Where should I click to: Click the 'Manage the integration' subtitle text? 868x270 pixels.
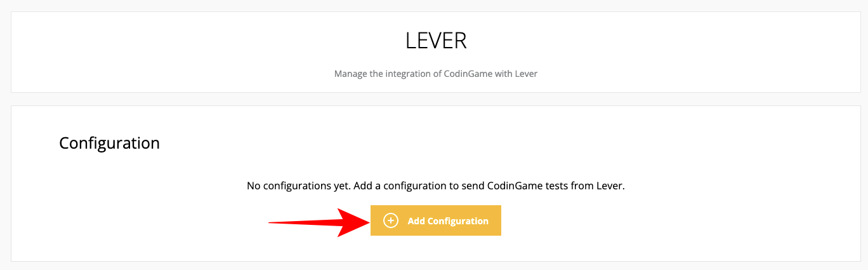pos(436,74)
